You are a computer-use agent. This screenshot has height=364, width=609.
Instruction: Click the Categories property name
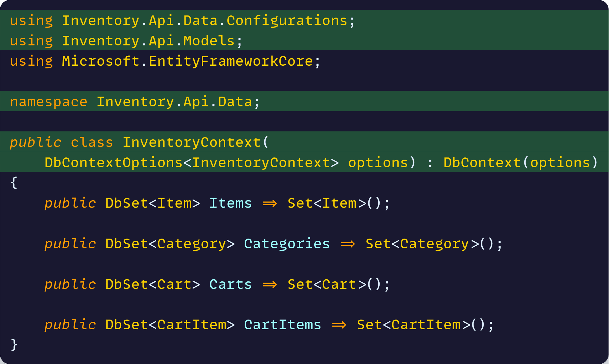[287, 244]
